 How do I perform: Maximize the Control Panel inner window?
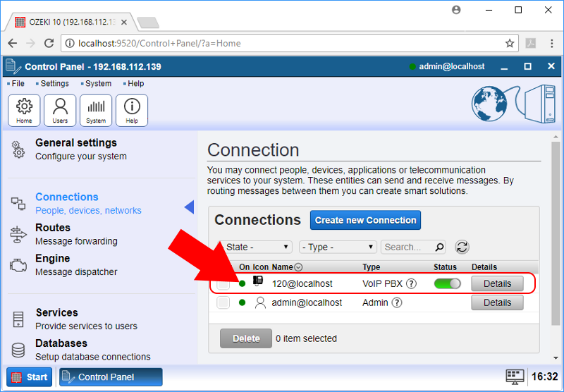[527, 66]
